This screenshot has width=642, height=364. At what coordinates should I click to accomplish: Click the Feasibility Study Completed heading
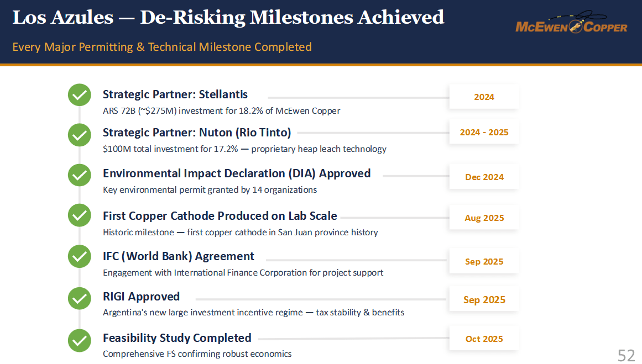tap(177, 338)
